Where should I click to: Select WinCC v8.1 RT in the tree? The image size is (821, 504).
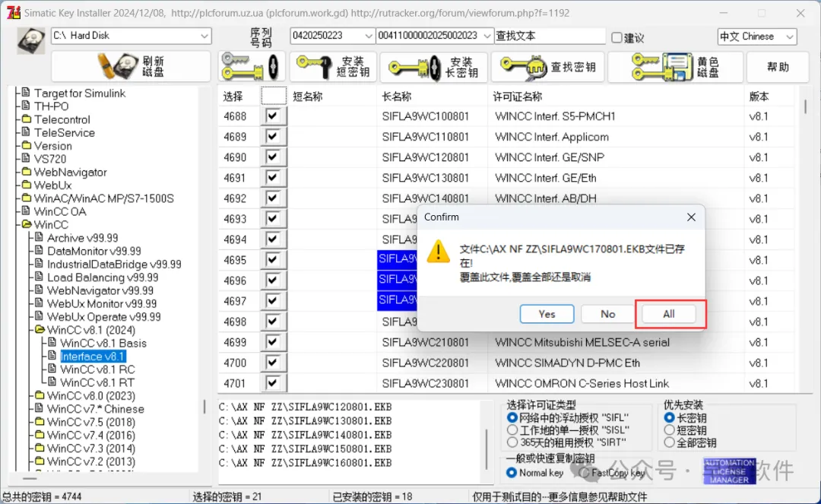pos(97,382)
